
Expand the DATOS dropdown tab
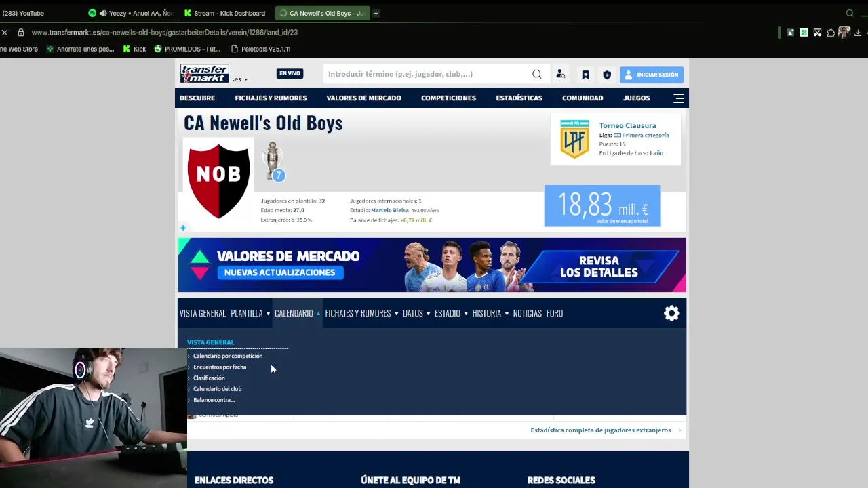[416, 313]
